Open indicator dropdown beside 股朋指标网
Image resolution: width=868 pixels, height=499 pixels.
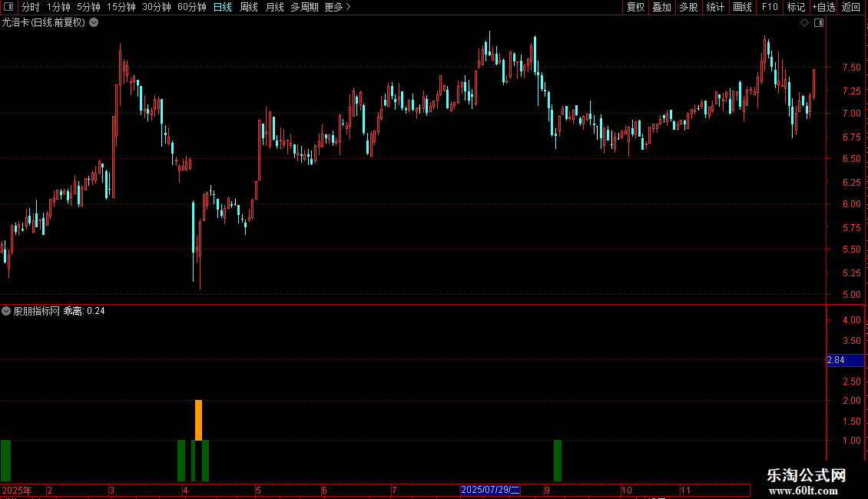pos(6,312)
